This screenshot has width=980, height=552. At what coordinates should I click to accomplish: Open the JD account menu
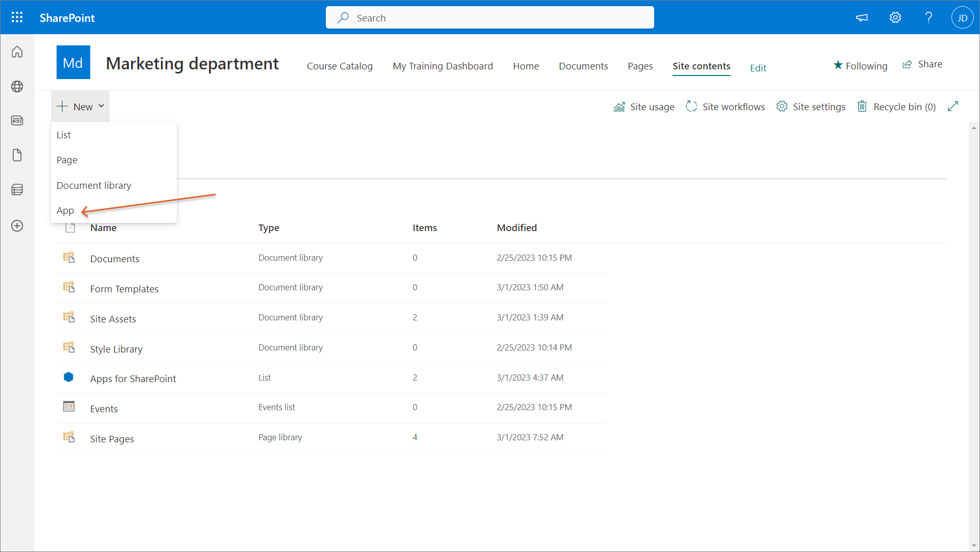coord(962,18)
